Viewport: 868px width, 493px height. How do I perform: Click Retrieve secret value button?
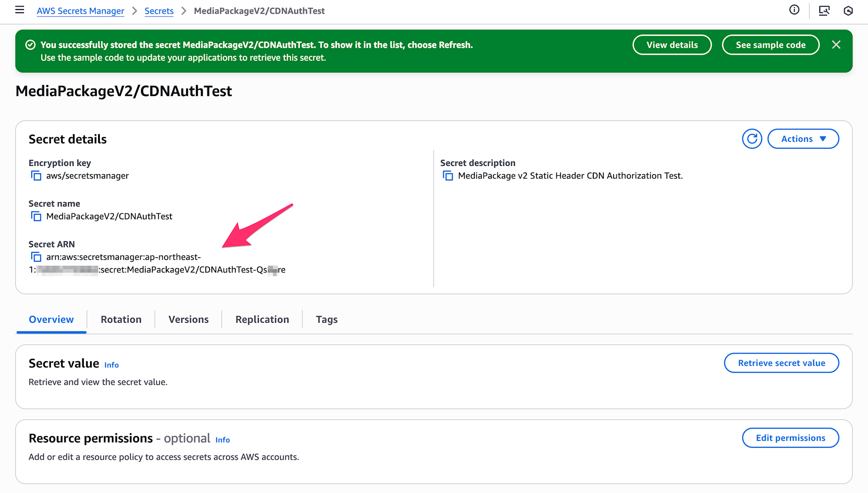[x=781, y=363]
